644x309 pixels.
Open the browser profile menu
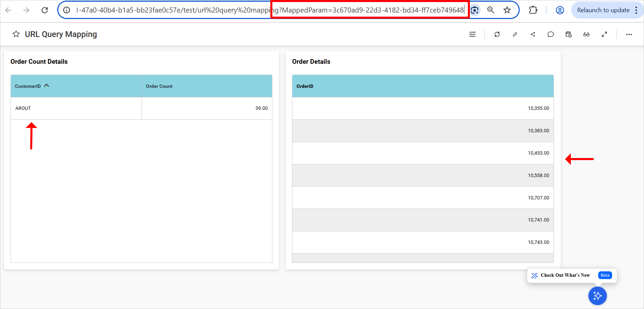tap(559, 10)
